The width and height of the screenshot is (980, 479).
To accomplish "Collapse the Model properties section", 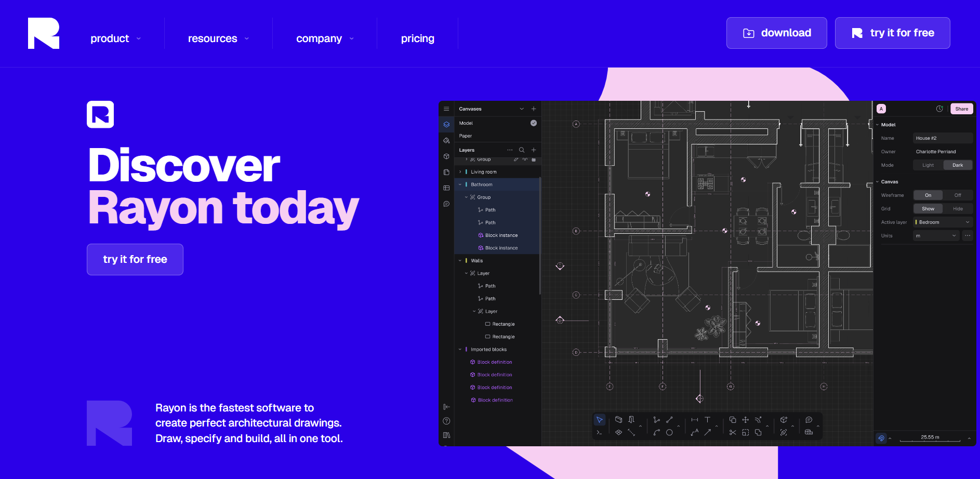I will (x=878, y=125).
